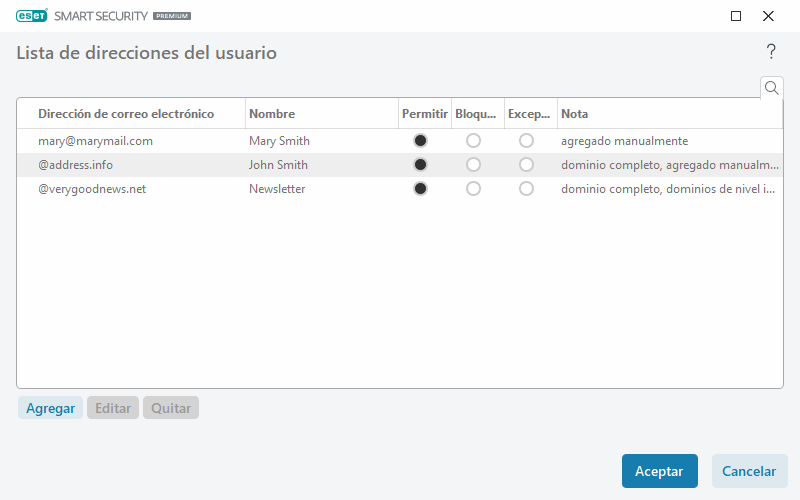The image size is (800, 500).
Task: Set Bloquear for @verygoodnews.net
Action: point(473,189)
